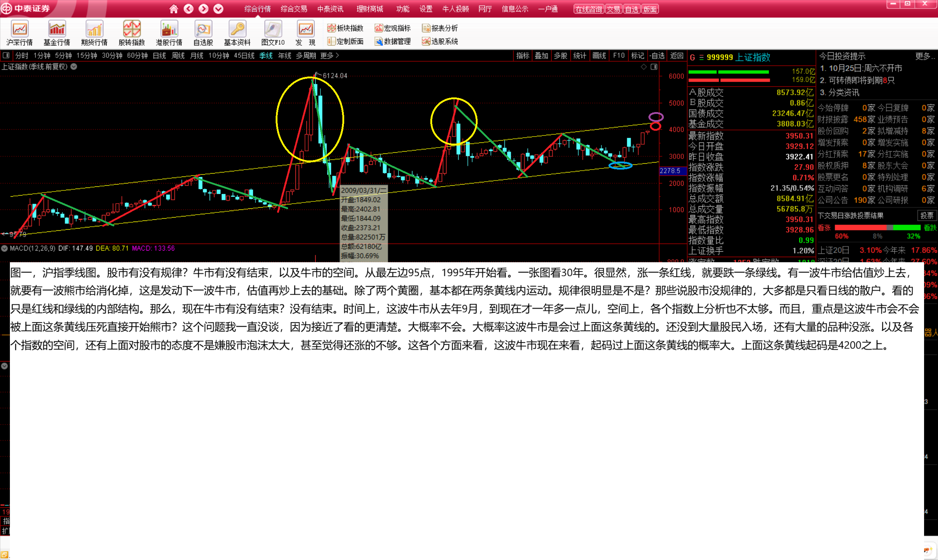Open dropdown next to 上证指数(季线,前复权)

click(74, 67)
